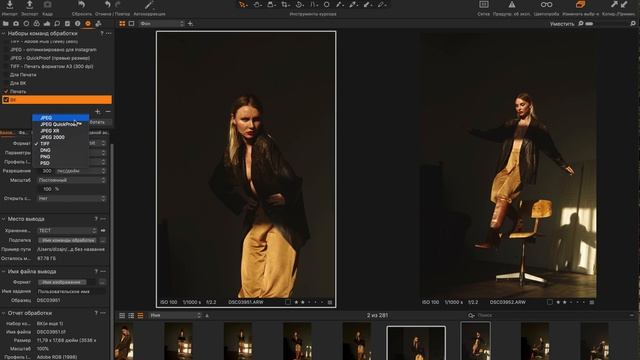Open the Масштаб scale dropdown
This screenshot has height=360, width=640.
tap(72, 180)
